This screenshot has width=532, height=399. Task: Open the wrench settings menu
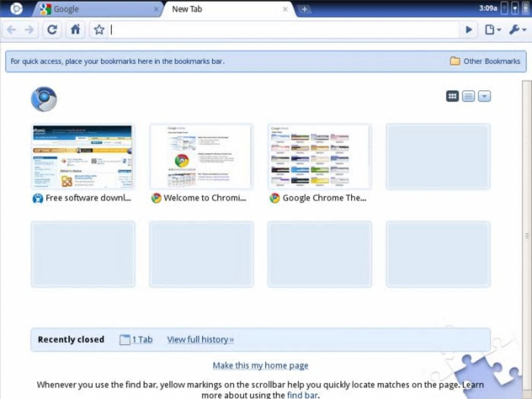coord(517,30)
